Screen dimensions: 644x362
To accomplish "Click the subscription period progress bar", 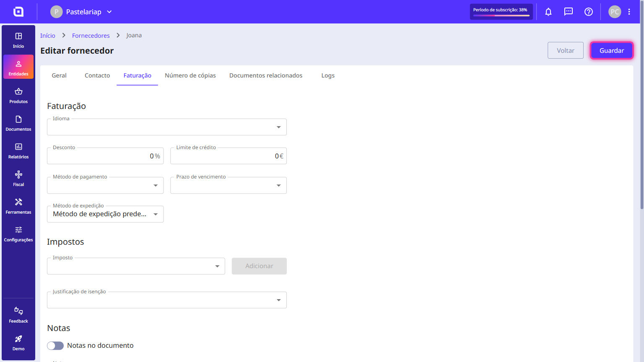I will click(501, 16).
